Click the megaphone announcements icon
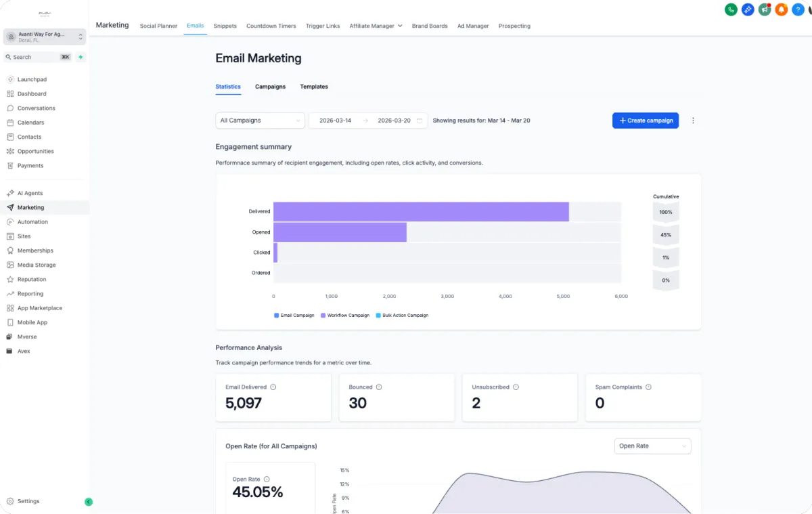This screenshot has width=812, height=514. (765, 9)
